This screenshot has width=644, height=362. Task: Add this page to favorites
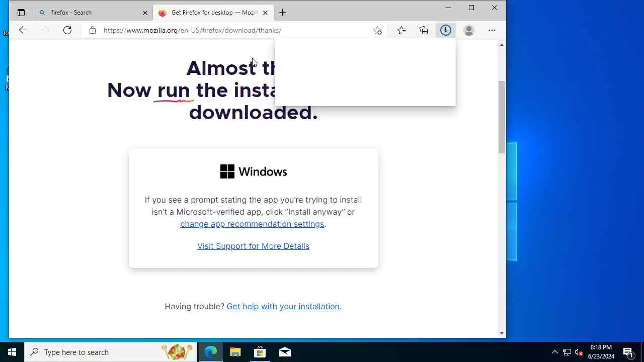(377, 30)
